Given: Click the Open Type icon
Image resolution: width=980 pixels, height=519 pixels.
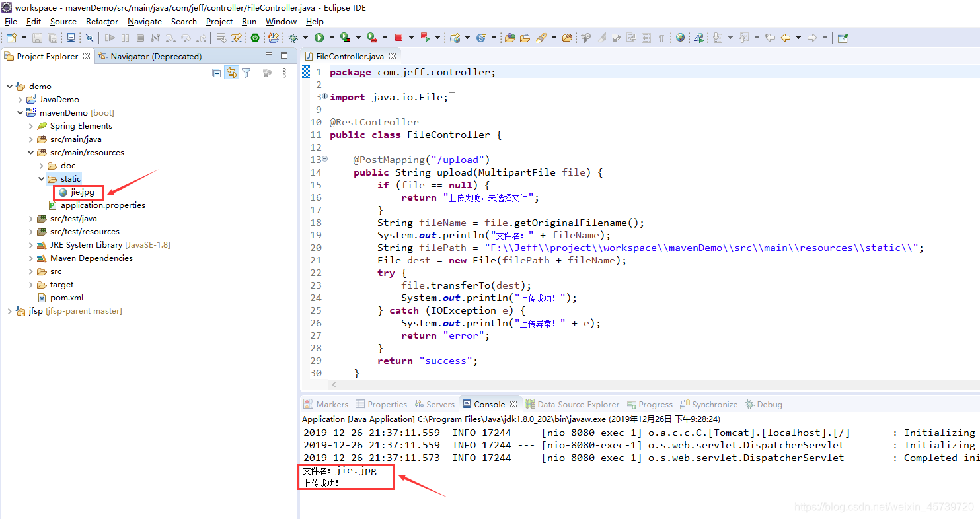Looking at the screenshot, I should [x=509, y=38].
